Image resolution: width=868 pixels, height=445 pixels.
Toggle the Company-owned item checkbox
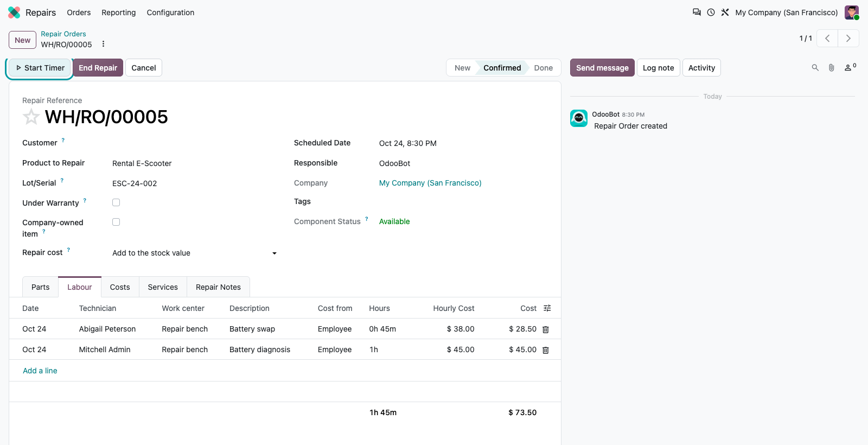point(116,222)
